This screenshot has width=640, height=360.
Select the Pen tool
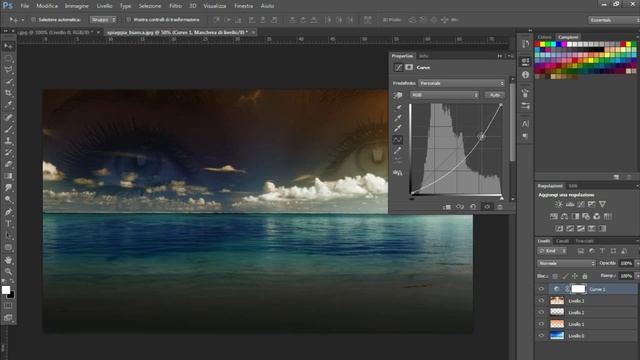[8, 212]
